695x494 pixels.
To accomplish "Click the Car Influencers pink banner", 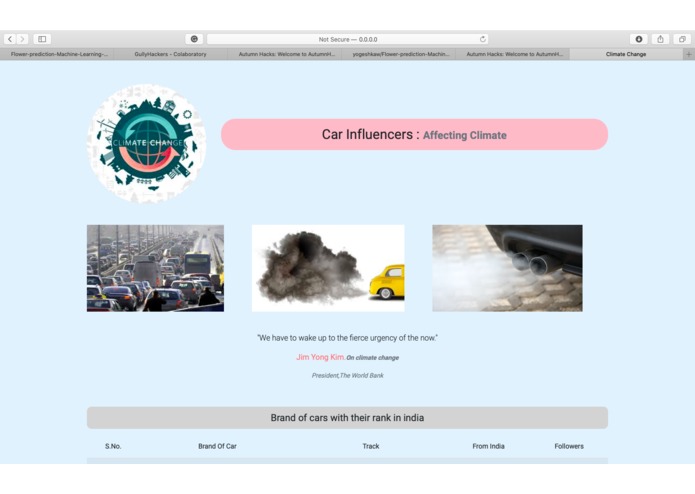I will [414, 134].
